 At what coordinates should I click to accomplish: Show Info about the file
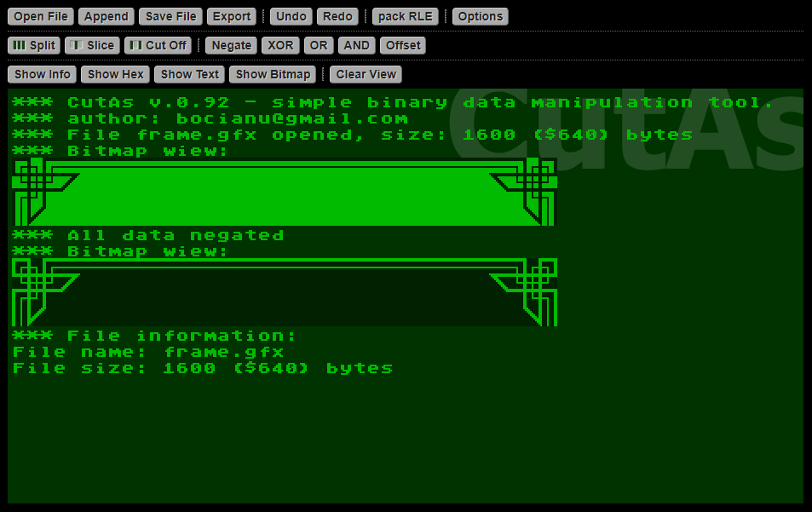[43, 74]
